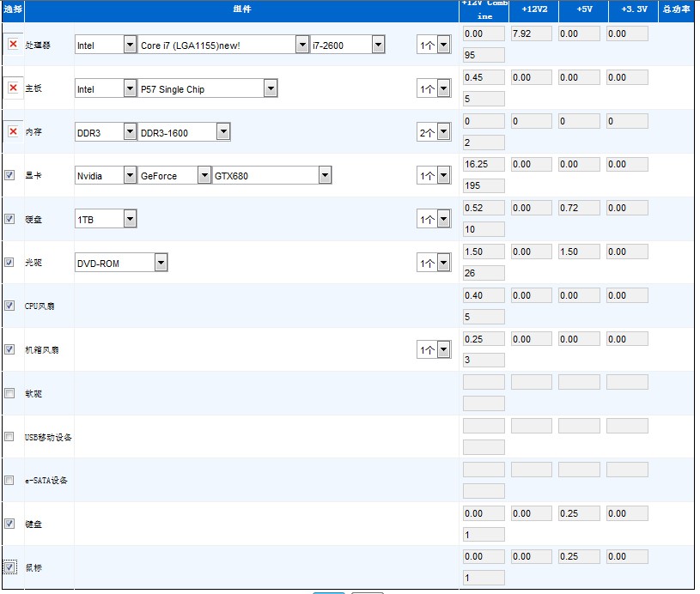Viewport: 700px width, 594px height.
Task: Click the motherboard +12V field showing 0.45
Action: (x=484, y=77)
